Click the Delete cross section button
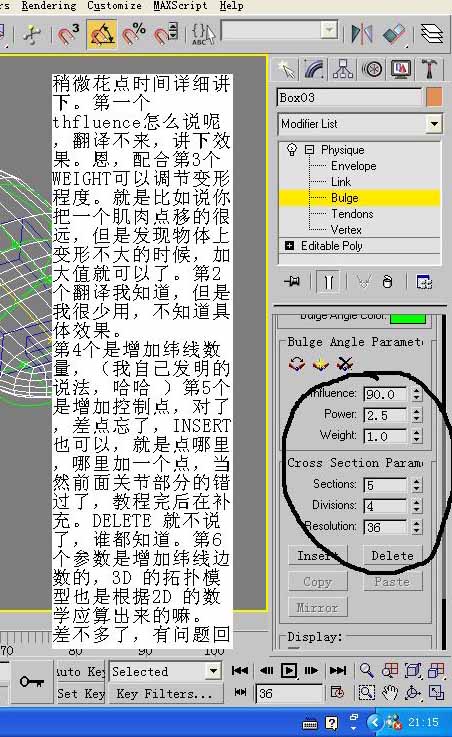 [x=392, y=556]
